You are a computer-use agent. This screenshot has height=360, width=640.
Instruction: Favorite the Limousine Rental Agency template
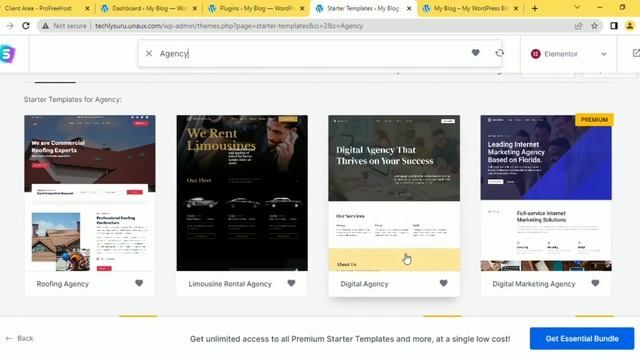[291, 283]
